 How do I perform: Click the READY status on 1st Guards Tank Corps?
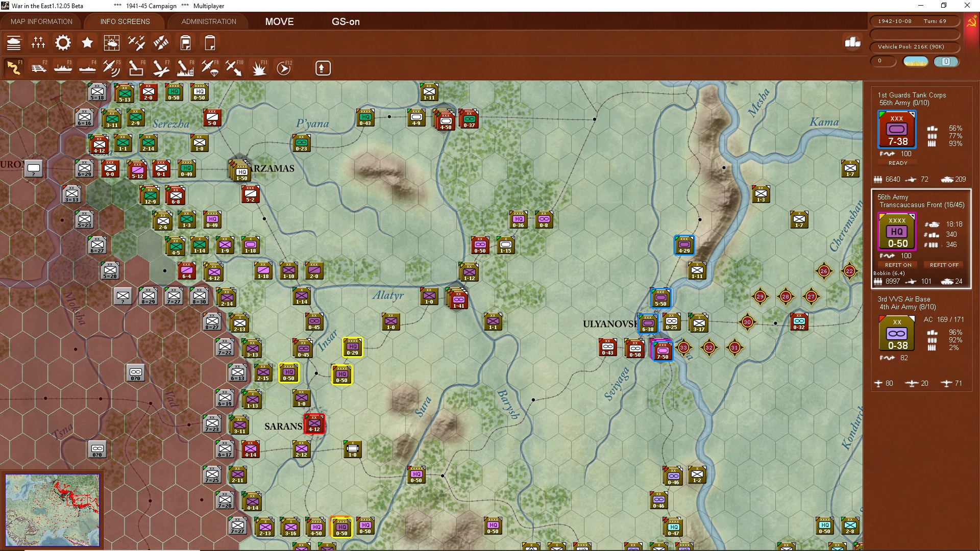coord(898,163)
